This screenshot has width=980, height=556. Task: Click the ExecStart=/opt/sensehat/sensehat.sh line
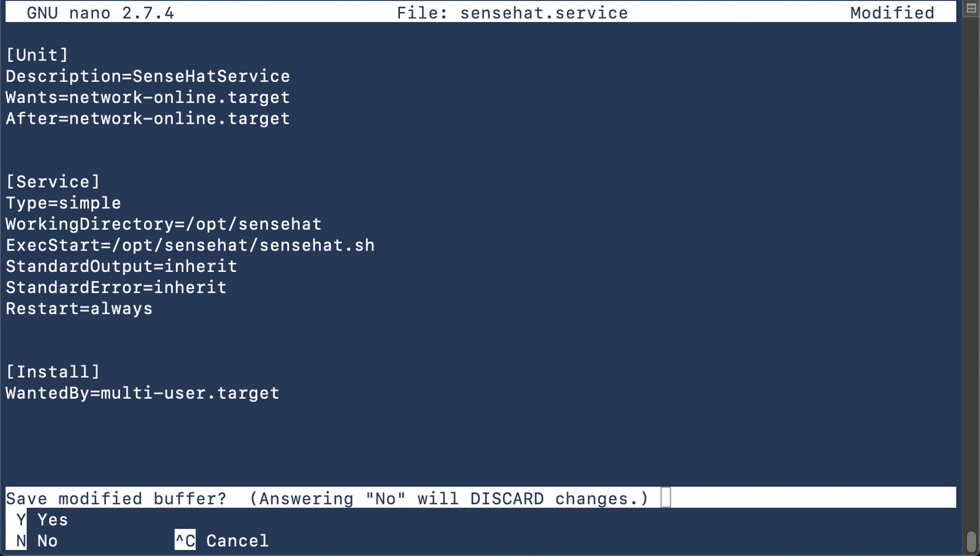tap(190, 246)
